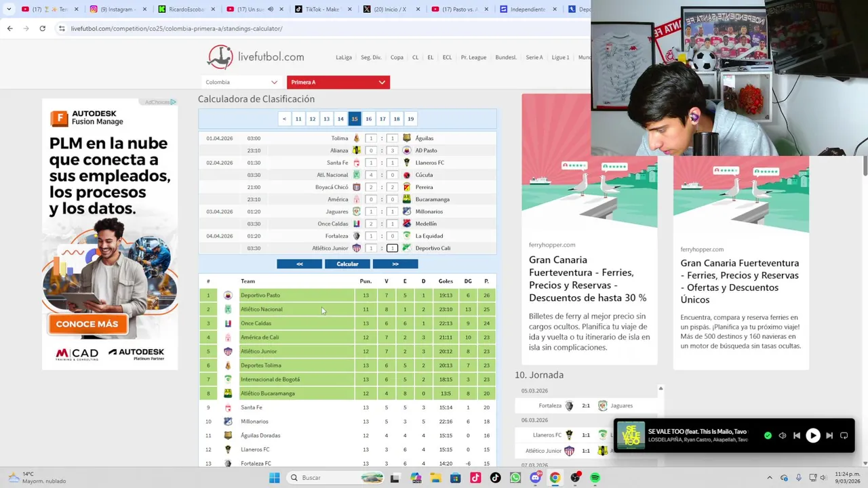Edit Deportivo Cali away score field
This screenshot has width=868, height=488.
pyautogui.click(x=392, y=248)
